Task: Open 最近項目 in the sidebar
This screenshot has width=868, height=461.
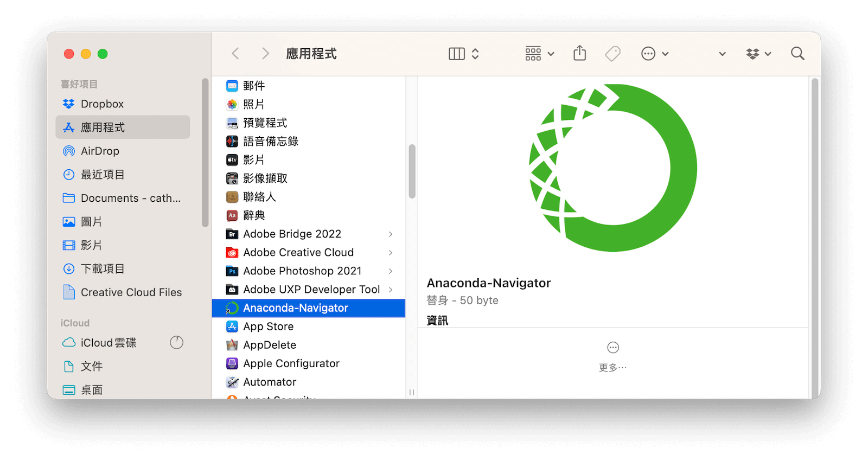Action: (123, 175)
